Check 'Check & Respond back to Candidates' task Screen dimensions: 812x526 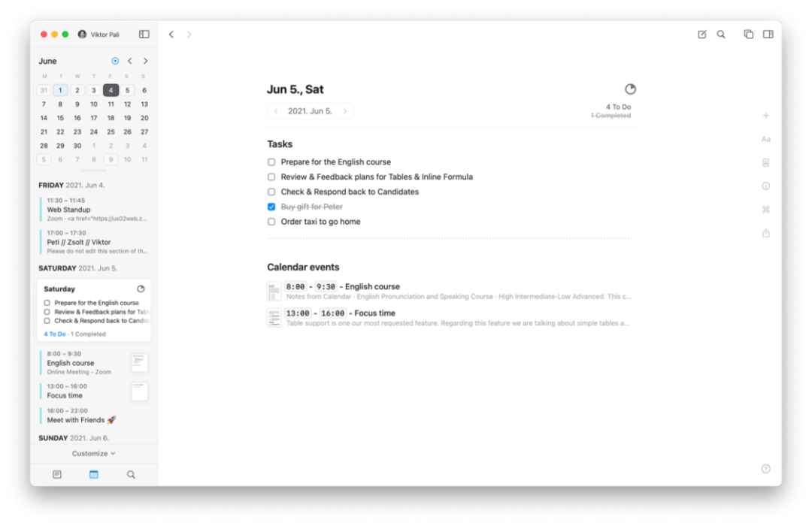pyautogui.click(x=271, y=192)
